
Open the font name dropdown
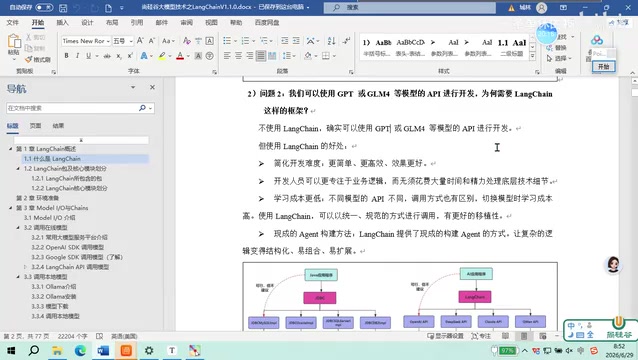click(x=108, y=41)
